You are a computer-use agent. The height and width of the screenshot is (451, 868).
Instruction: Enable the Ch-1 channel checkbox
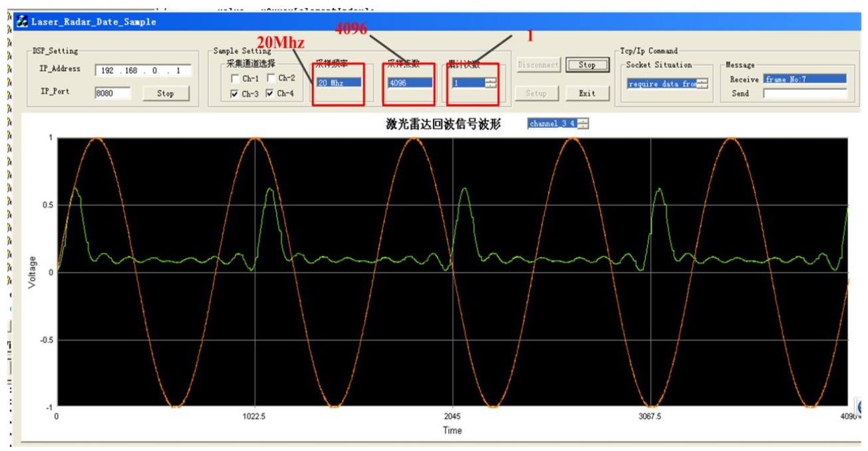click(235, 78)
